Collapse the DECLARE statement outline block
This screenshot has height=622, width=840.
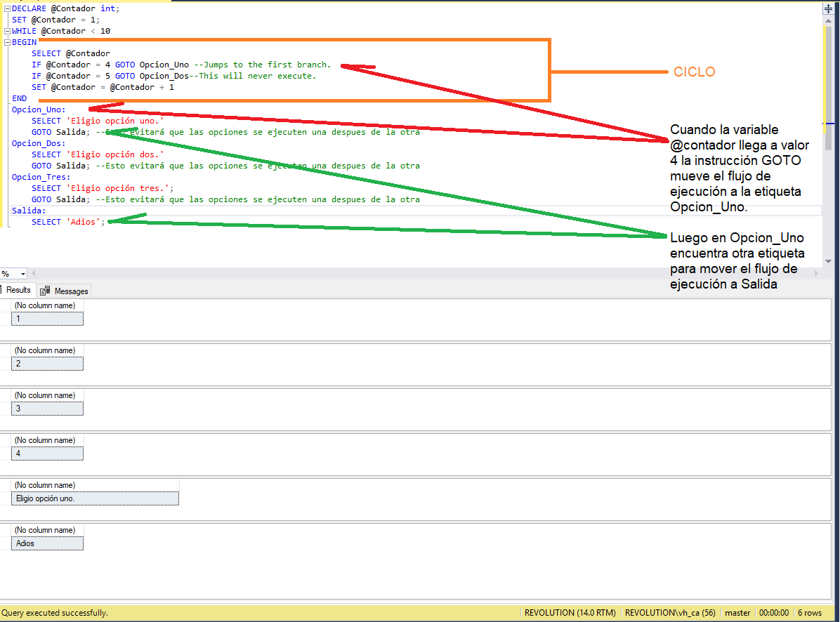click(7, 8)
